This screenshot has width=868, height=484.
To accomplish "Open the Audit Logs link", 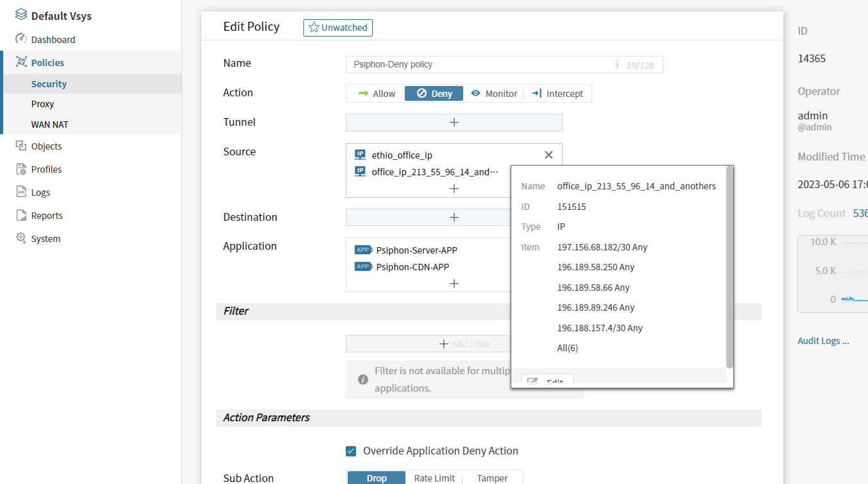I will tap(823, 341).
